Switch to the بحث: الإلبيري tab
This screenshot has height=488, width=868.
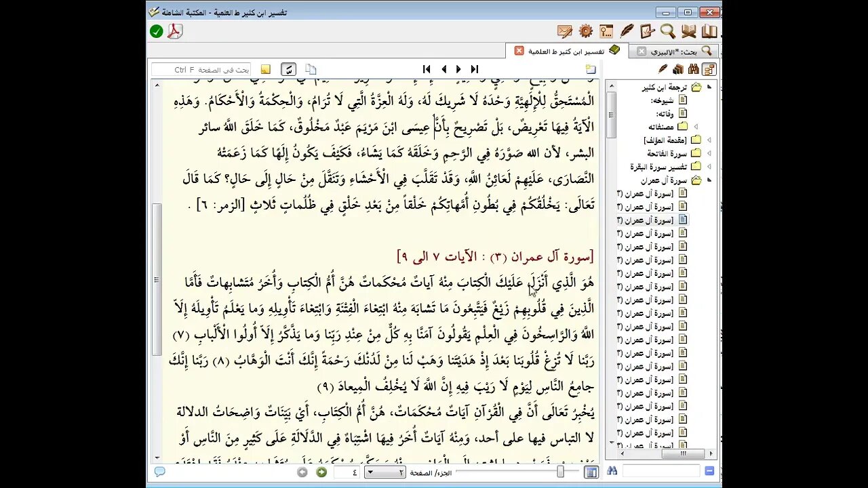pyautogui.click(x=674, y=51)
